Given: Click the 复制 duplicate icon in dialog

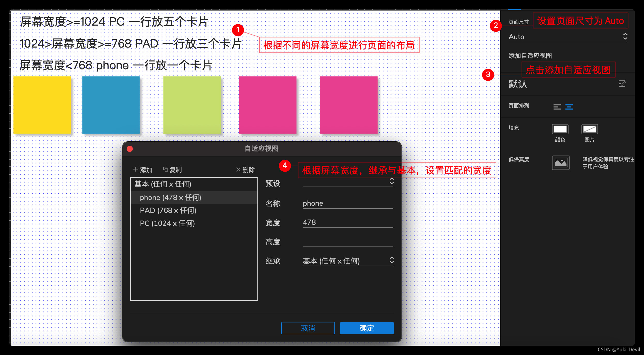Looking at the screenshot, I should [x=166, y=169].
